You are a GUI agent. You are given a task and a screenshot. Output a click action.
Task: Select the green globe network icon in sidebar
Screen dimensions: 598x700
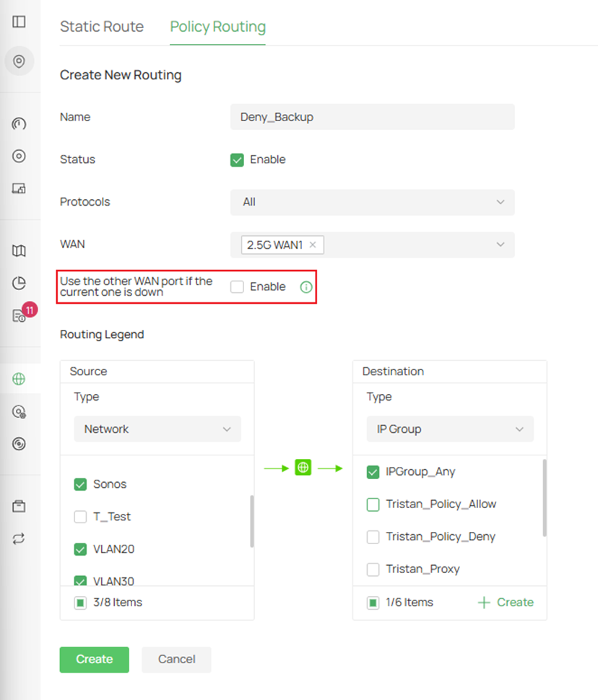pyautogui.click(x=19, y=379)
